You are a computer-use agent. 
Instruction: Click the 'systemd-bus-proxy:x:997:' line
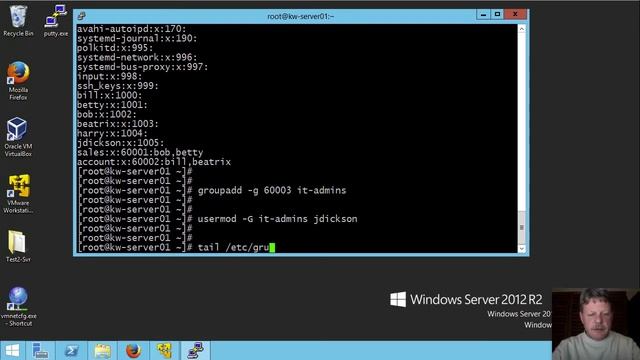pos(143,67)
